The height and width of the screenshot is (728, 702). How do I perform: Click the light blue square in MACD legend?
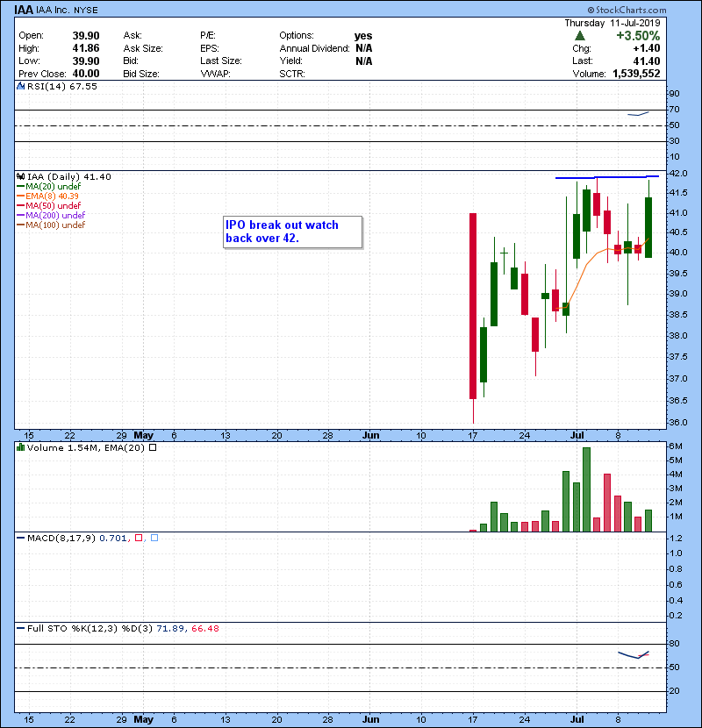click(x=154, y=538)
